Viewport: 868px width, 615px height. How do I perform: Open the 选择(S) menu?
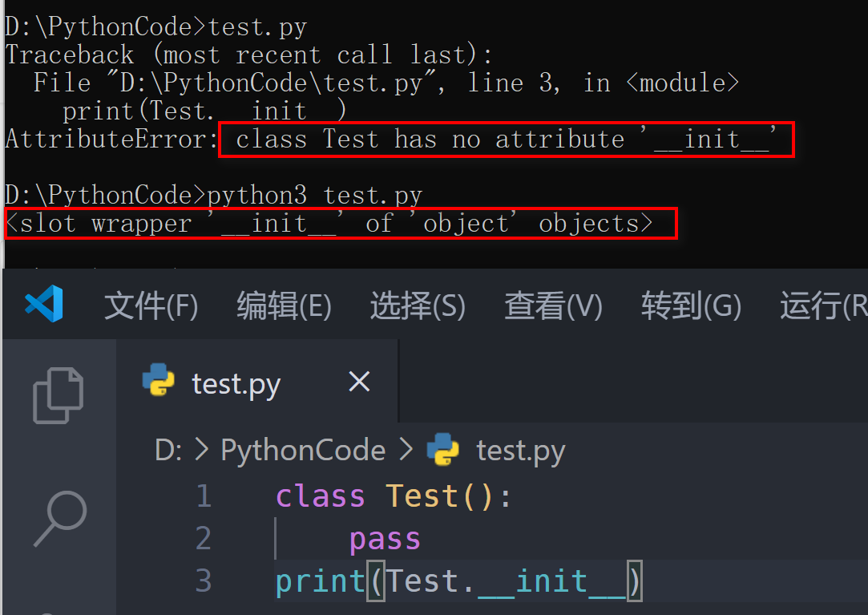[x=417, y=305]
